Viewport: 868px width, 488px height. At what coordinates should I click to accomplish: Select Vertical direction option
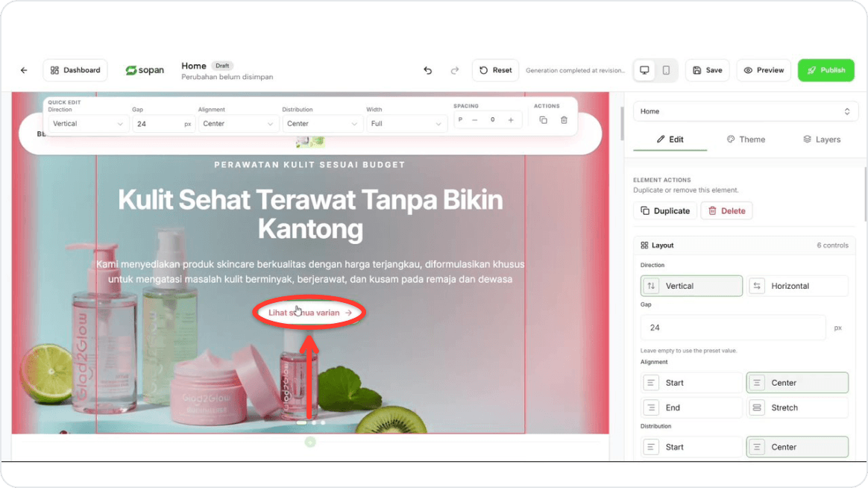(x=691, y=286)
